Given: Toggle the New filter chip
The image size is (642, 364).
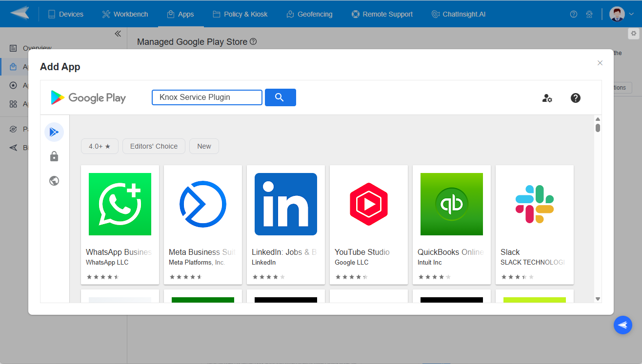Looking at the screenshot, I should coord(204,146).
